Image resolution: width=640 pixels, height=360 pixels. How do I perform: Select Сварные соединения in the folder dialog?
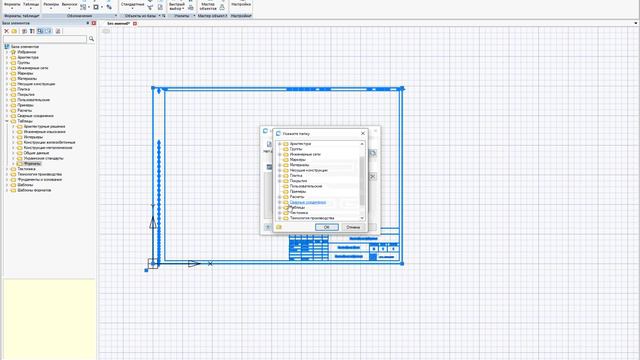click(308, 202)
